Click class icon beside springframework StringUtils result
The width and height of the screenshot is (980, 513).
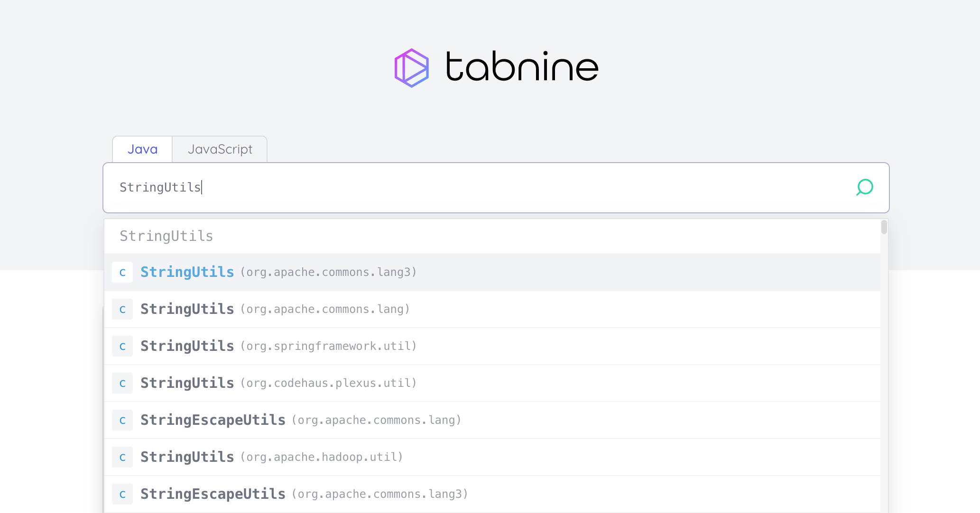pyautogui.click(x=122, y=346)
